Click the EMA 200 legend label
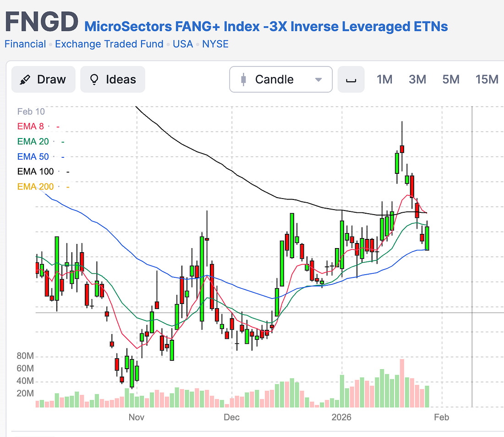The width and height of the screenshot is (504, 437). 35,187
